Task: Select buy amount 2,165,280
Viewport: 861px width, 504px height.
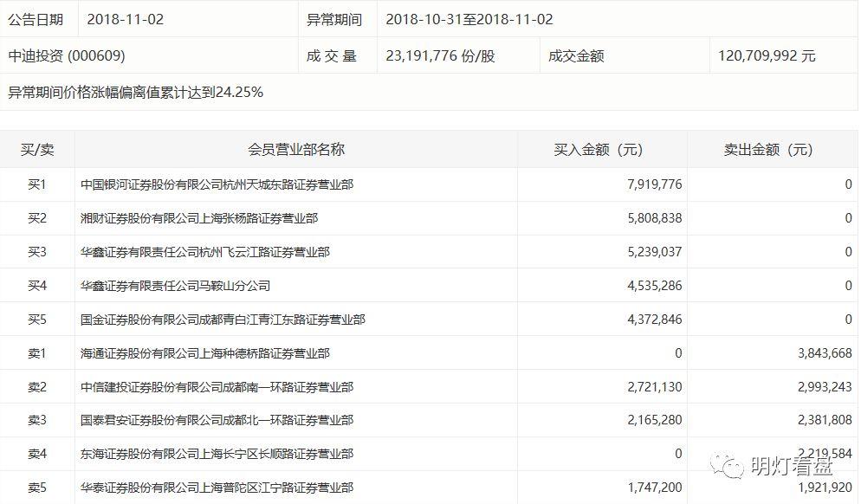Action: click(655, 421)
